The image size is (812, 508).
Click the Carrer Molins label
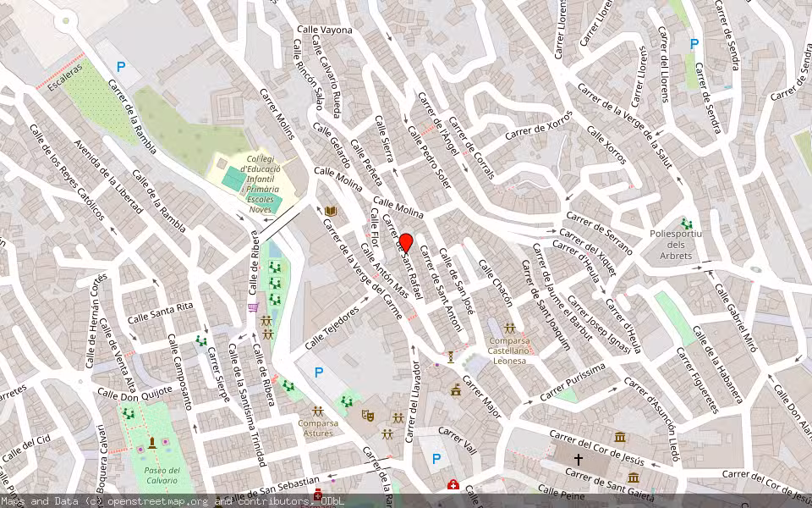277,113
